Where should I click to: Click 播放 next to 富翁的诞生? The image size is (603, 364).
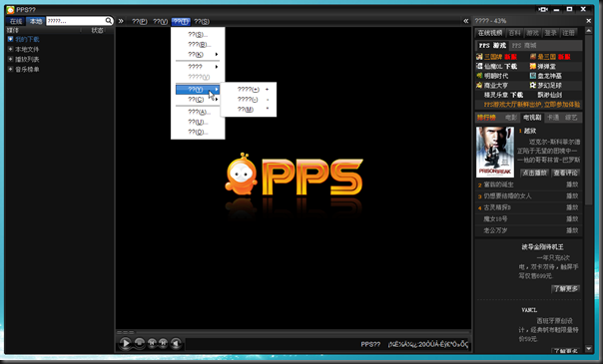tap(572, 184)
